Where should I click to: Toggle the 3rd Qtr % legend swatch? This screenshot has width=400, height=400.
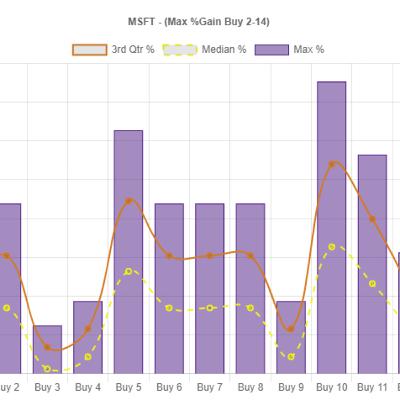[90, 50]
